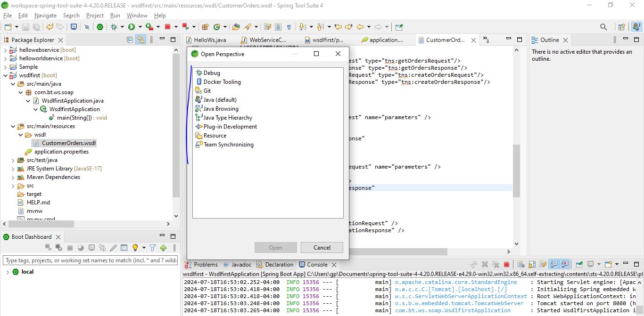Click the pencil edit icon in Boot Dashboard

[x=113, y=248]
